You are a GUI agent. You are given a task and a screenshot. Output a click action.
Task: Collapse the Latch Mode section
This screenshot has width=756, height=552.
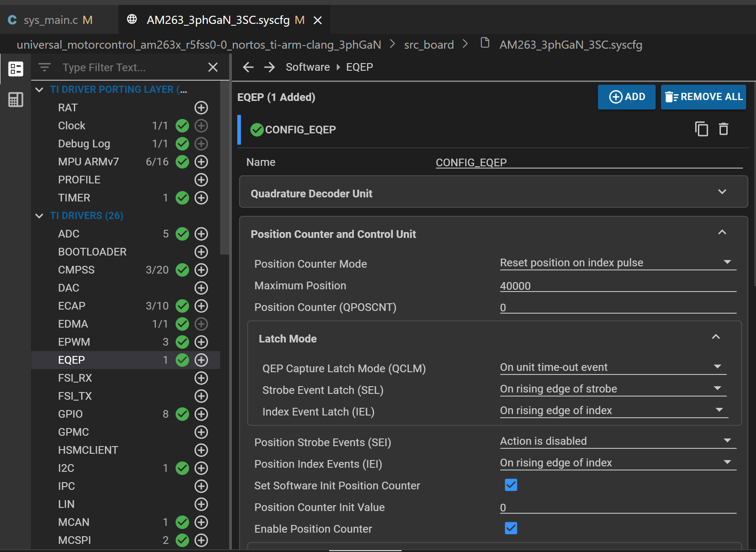pos(715,337)
